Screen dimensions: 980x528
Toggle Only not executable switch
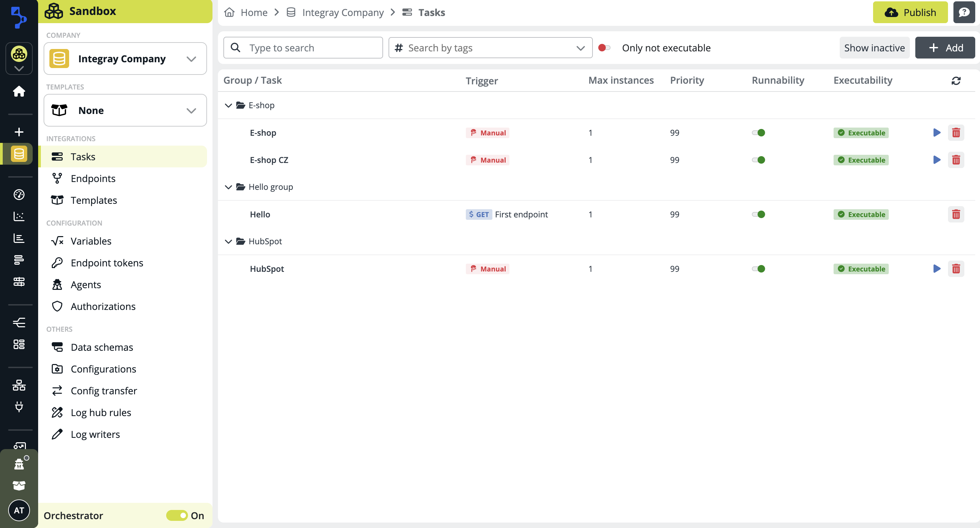pyautogui.click(x=604, y=48)
